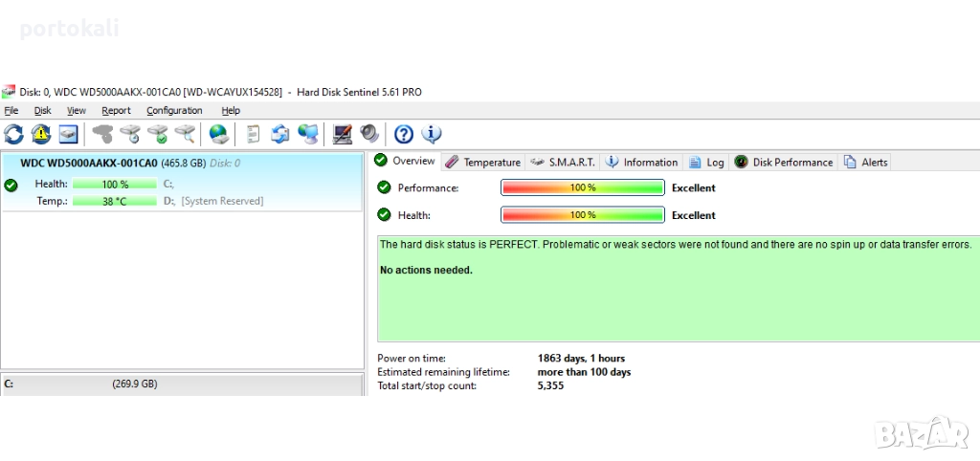Open the Alerts tab
980x461 pixels.
click(866, 163)
